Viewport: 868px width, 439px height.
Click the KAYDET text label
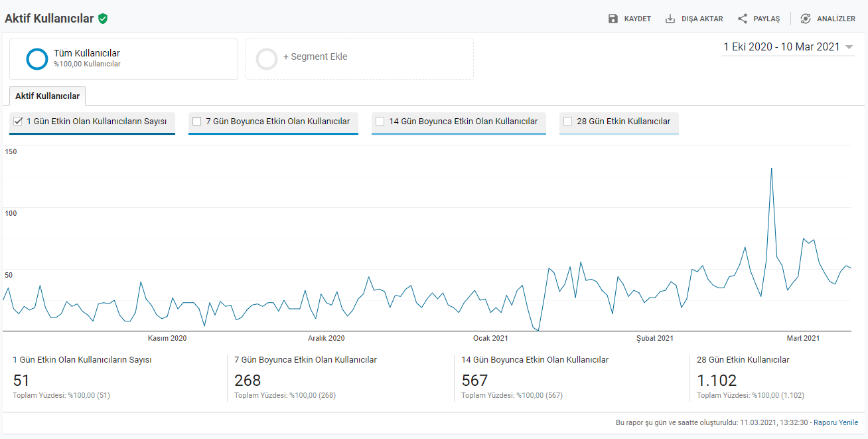[x=638, y=19]
